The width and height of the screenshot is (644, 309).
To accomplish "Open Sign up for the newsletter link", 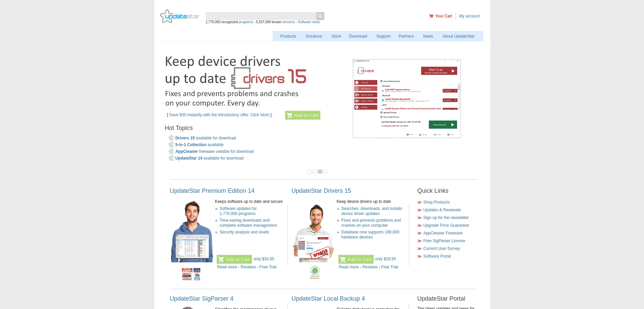I will [x=446, y=218].
